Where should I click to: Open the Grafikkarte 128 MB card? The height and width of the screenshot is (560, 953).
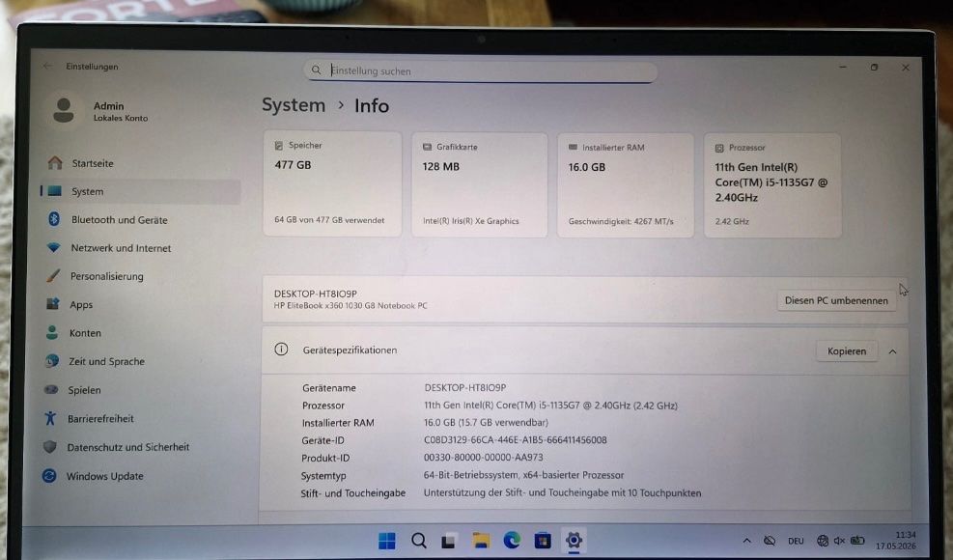[480, 184]
